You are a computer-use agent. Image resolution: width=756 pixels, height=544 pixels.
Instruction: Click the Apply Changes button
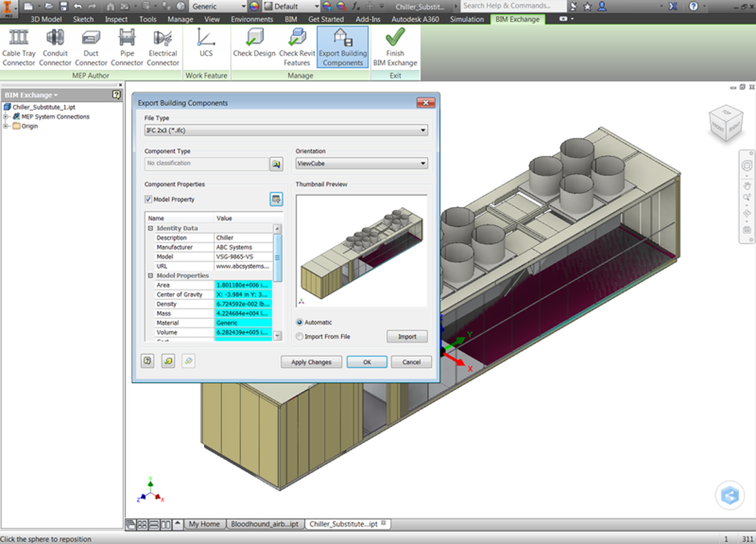point(311,362)
